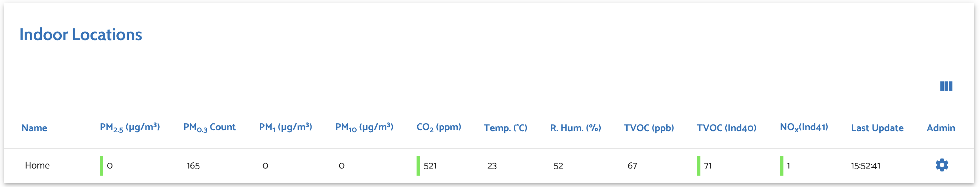Click the green PM2.5 status bar
The width and height of the screenshot is (980, 187).
tap(101, 166)
